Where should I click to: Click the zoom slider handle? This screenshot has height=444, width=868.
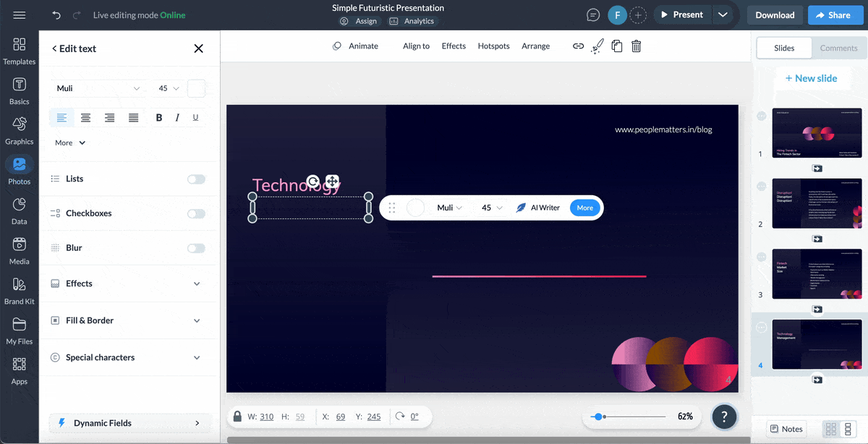point(597,417)
